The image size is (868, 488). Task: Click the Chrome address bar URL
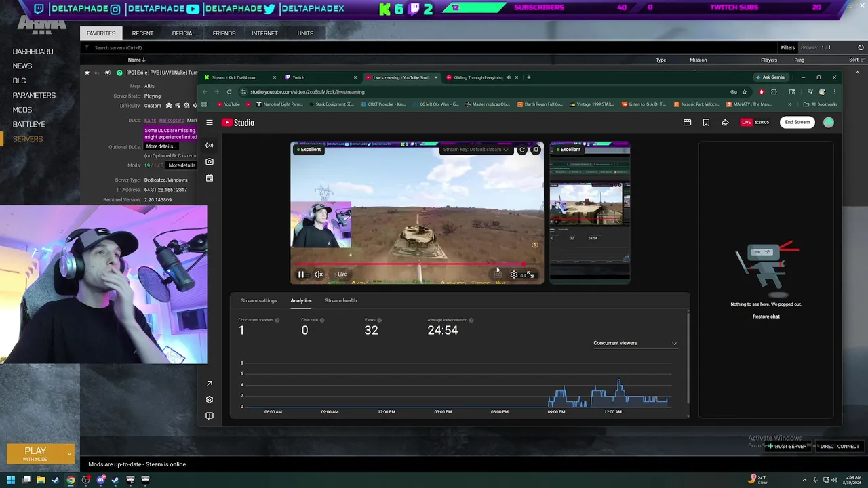307,91
